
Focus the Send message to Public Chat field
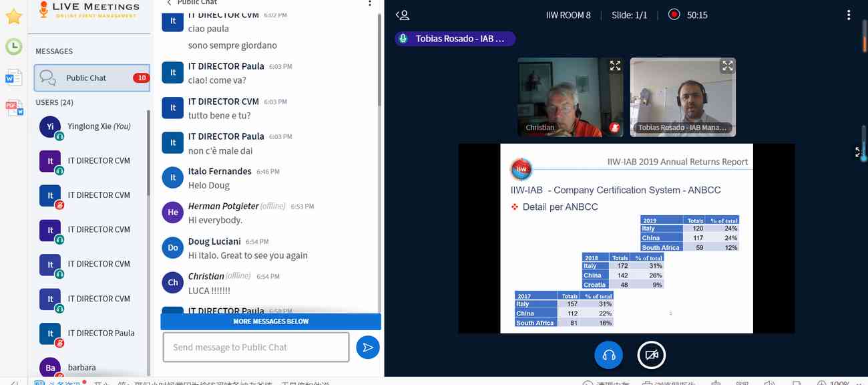click(256, 347)
